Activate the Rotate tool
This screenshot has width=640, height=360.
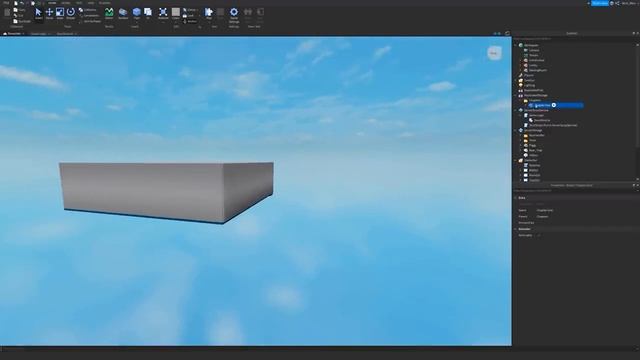click(71, 13)
